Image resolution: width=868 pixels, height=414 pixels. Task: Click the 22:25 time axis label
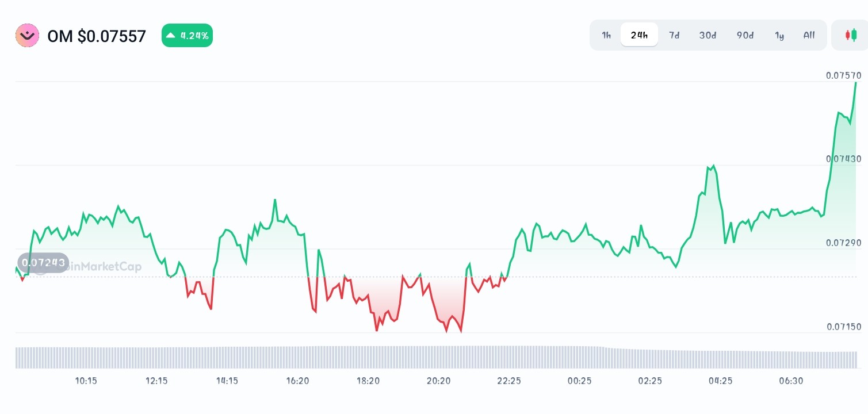509,381
